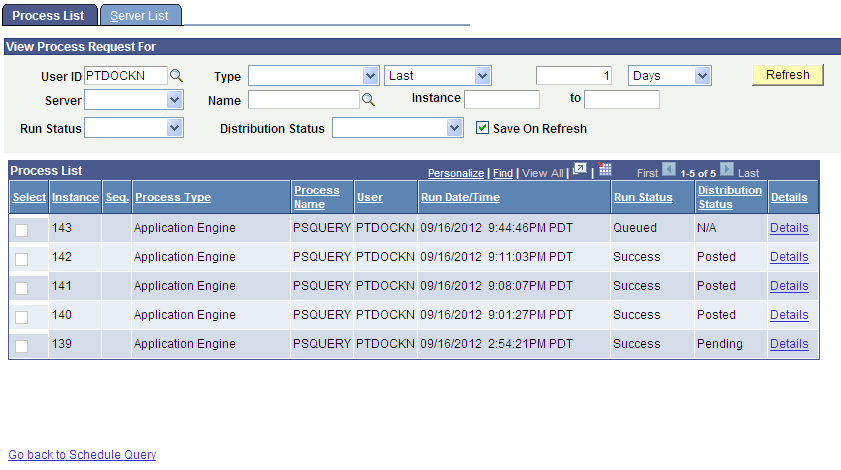Image resolution: width=841 pixels, height=470 pixels.
Task: Open Details for instance 143
Action: pyautogui.click(x=789, y=228)
